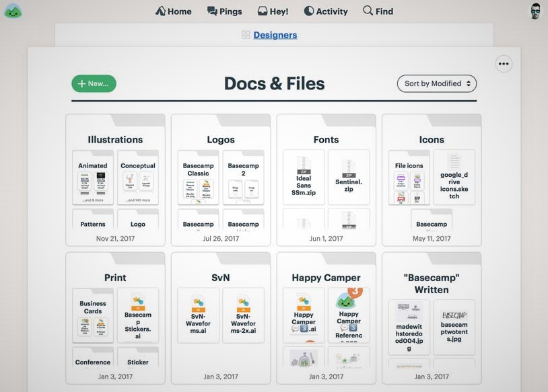Click the user avatar in the corner
Viewport: 548px width, 392px height.
pos(535,11)
